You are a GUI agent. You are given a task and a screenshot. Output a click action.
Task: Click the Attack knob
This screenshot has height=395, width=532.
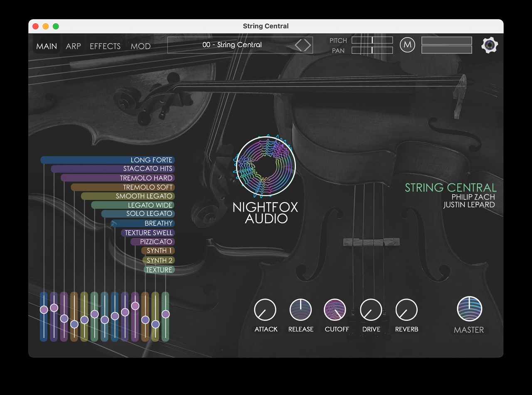pyautogui.click(x=265, y=310)
